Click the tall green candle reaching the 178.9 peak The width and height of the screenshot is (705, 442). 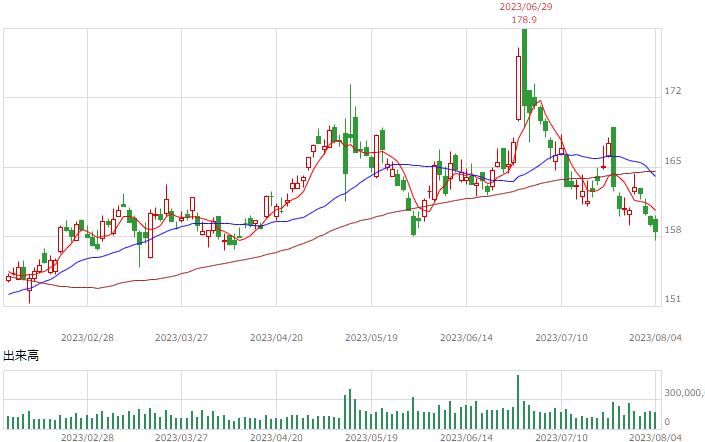pos(524,67)
